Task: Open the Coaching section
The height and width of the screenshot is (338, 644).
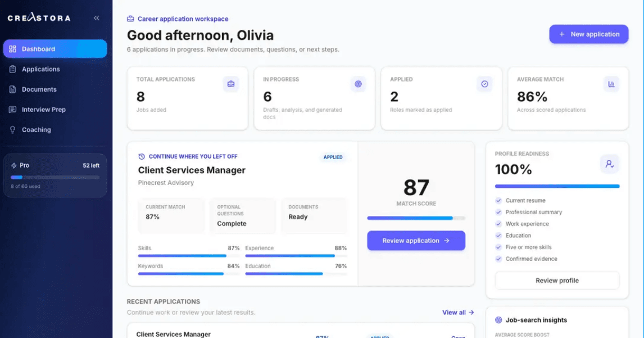Action: pos(55,129)
